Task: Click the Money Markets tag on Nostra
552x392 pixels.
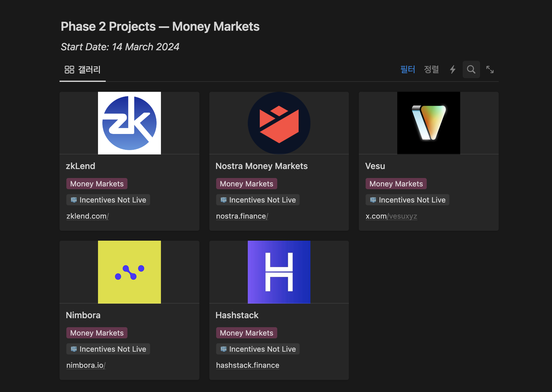Action: tap(247, 184)
